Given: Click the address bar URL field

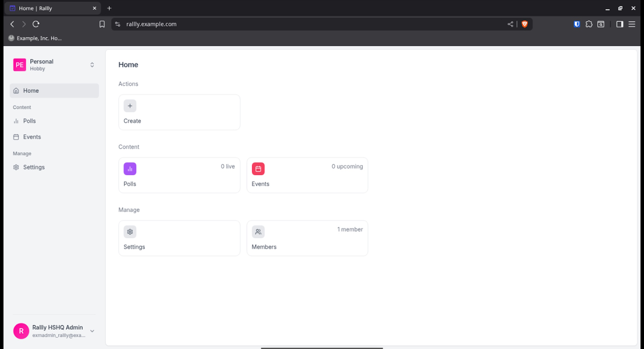Looking at the screenshot, I should click(x=302, y=24).
